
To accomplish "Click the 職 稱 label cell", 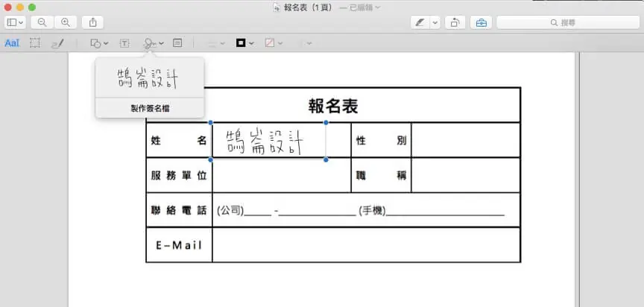I will point(381,175).
